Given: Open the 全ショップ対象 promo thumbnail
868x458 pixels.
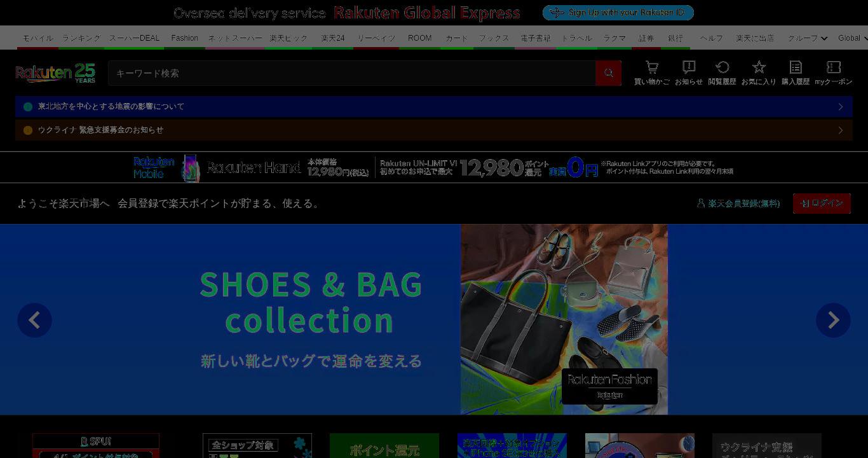Looking at the screenshot, I should point(257,446).
